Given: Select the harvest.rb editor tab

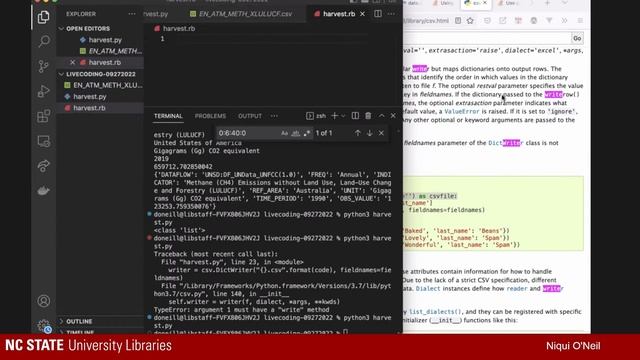Looking at the screenshot, I should pos(339,14).
